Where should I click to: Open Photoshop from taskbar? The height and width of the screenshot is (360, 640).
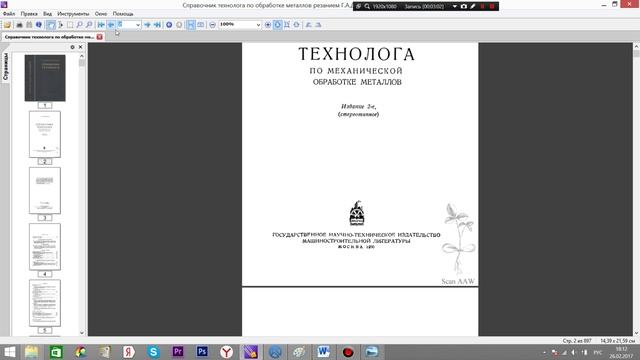pos(202,352)
